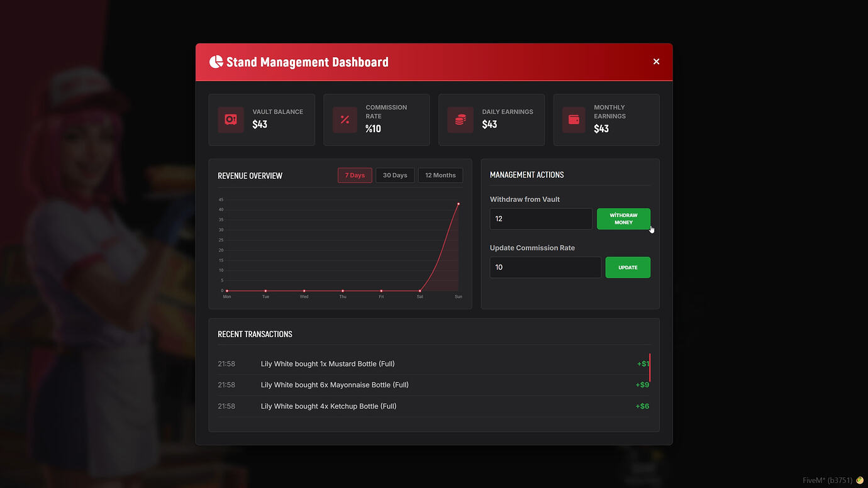Select the Mayonnaise Bottle transaction row
Screen dimensions: 868x488
[x=433, y=385]
